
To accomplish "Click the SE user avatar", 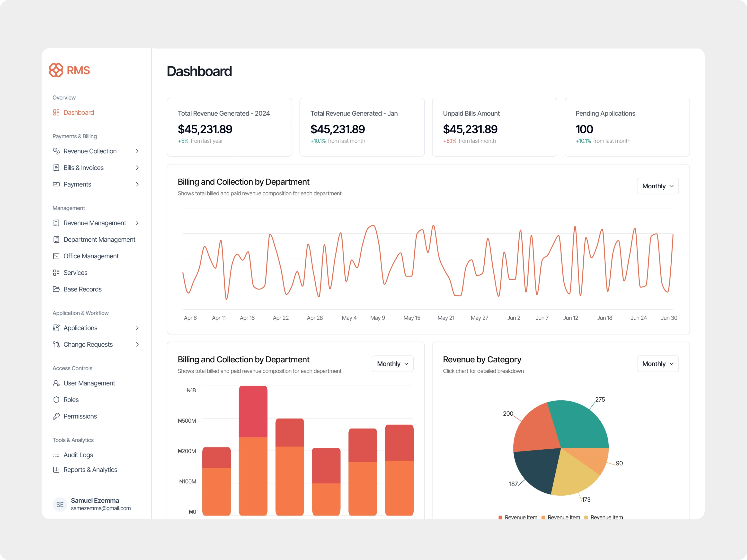I will (x=60, y=504).
